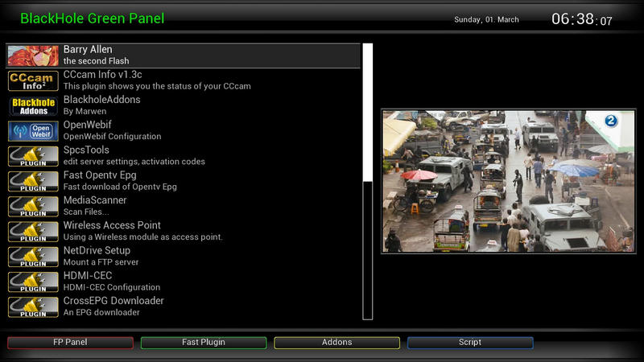Click "the second Flash" description

coord(96,61)
